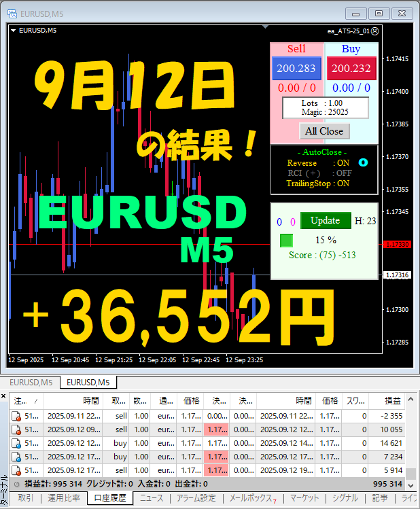Click the profit value -2 355
The height and width of the screenshot is (509, 420).
391,416
